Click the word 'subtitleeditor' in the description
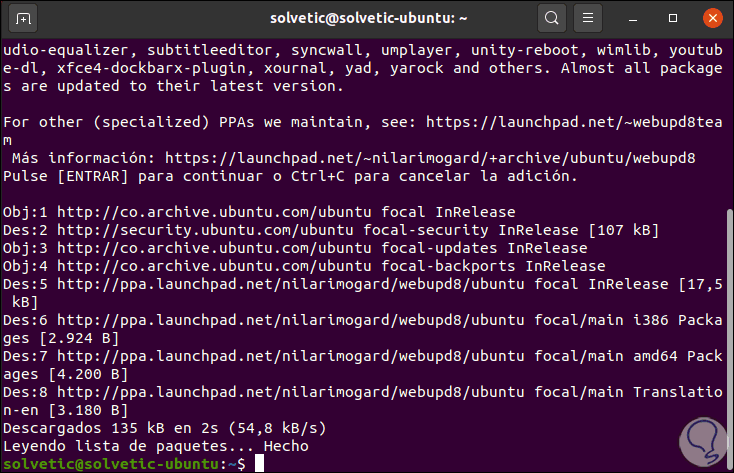The height and width of the screenshot is (473, 734). (x=210, y=50)
